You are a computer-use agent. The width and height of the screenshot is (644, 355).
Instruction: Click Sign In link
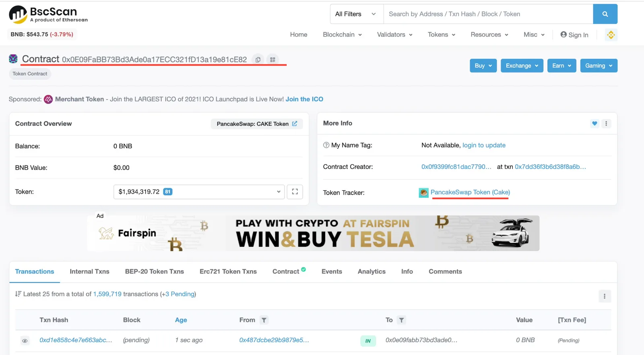point(574,35)
